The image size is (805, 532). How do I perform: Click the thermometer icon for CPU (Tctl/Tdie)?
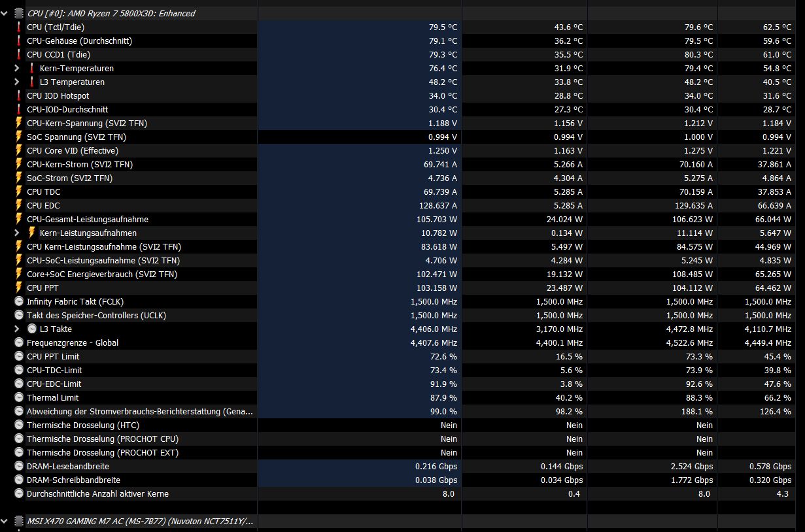[x=18, y=27]
